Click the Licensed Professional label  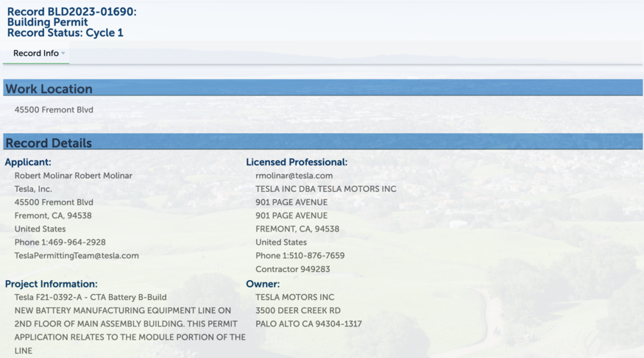click(x=297, y=162)
